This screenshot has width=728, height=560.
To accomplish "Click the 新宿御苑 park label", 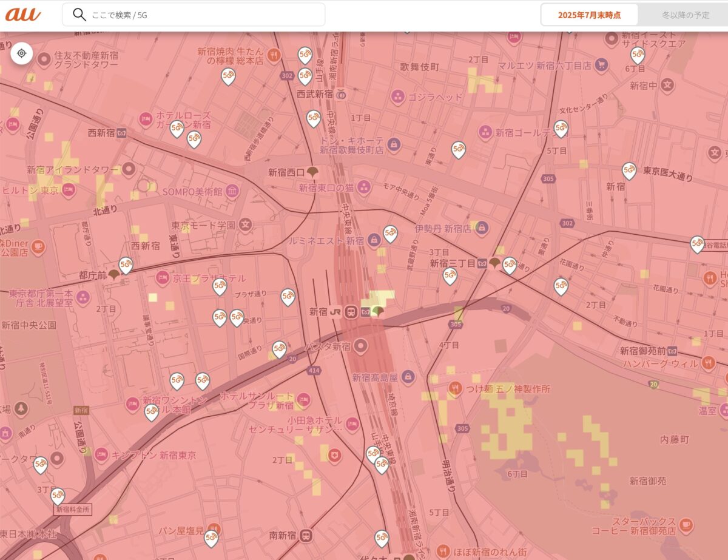I will coord(648,481).
